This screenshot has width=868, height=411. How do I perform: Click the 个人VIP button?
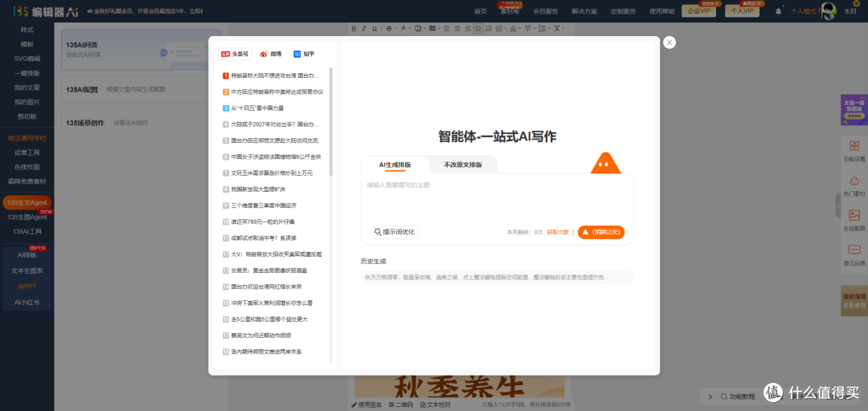click(742, 10)
